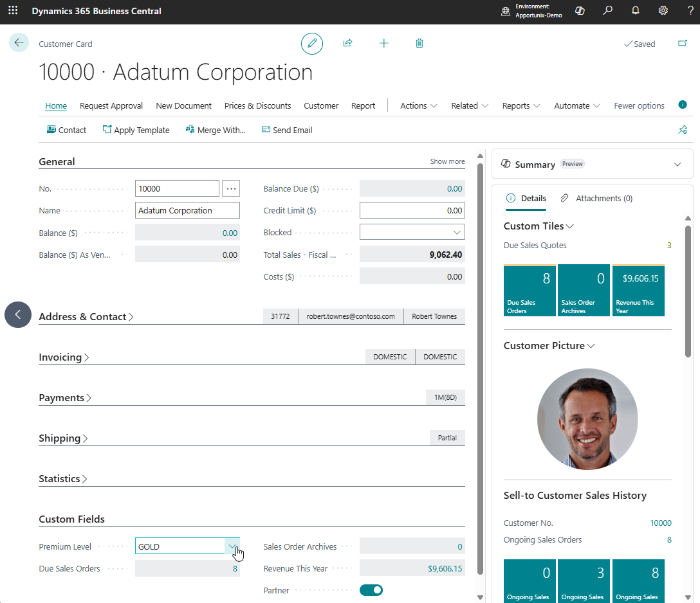This screenshot has width=700, height=603.
Task: Toggle the Partner switch
Action: 371,590
